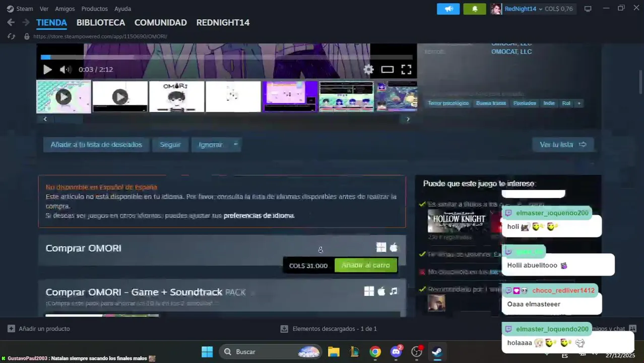Open the Ayuda menu
The width and height of the screenshot is (644, 363).
[x=122, y=9]
